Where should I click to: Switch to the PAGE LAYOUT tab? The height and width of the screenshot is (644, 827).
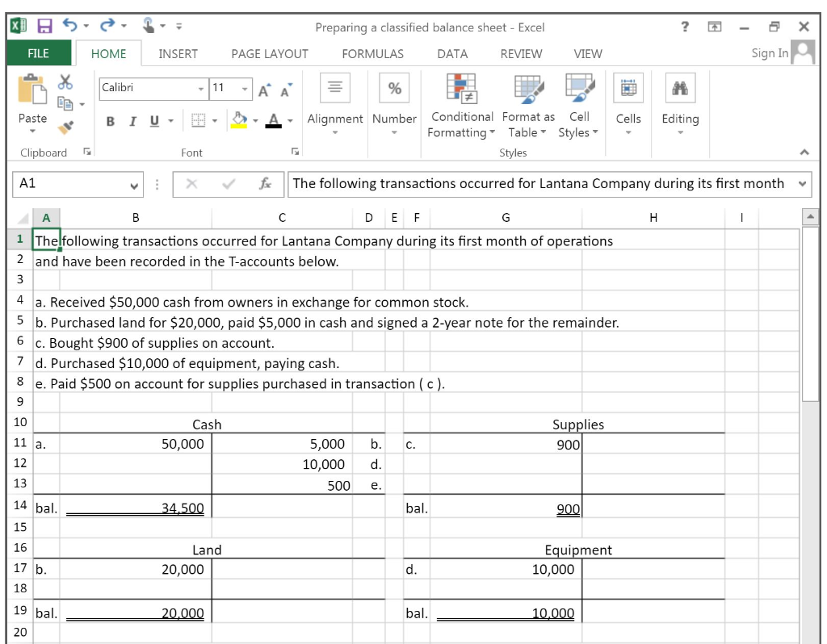[270, 54]
